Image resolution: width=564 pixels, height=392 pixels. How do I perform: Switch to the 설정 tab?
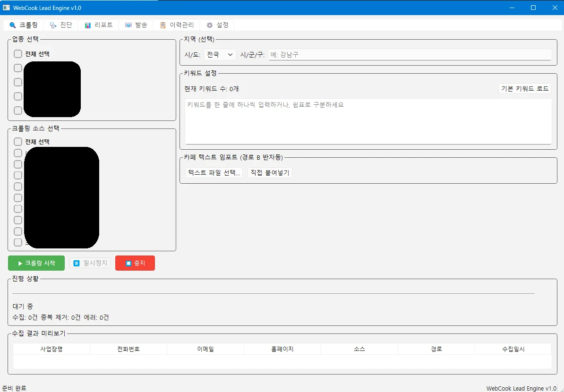coord(217,25)
